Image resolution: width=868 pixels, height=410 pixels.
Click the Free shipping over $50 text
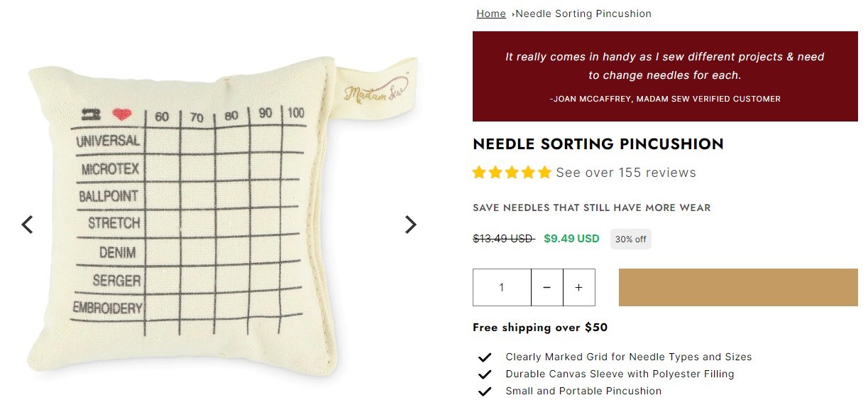(x=539, y=328)
